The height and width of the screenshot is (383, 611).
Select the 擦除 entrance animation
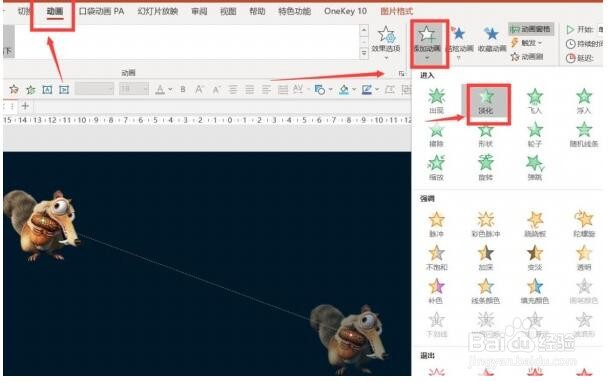436,134
